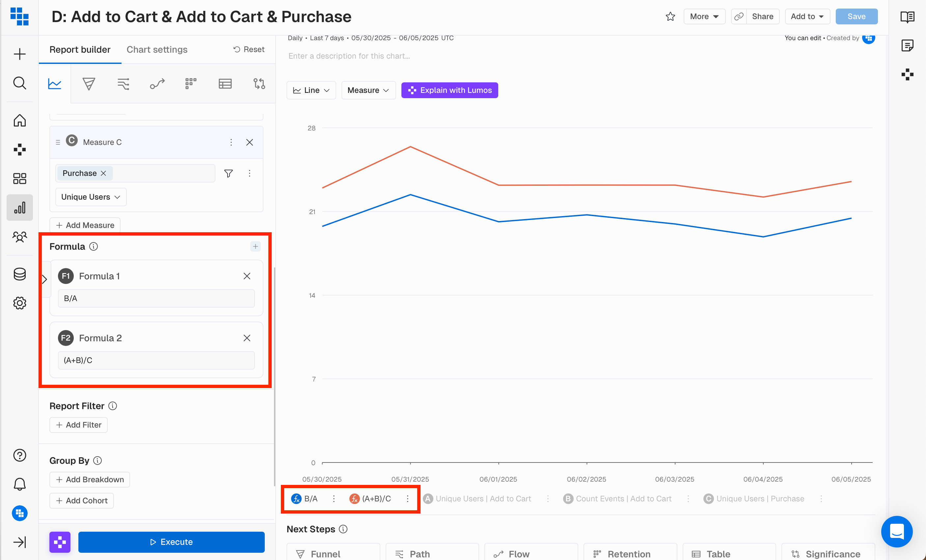The height and width of the screenshot is (560, 926).
Task: Click the (A+B)/C legend color swatch
Action: (354, 498)
